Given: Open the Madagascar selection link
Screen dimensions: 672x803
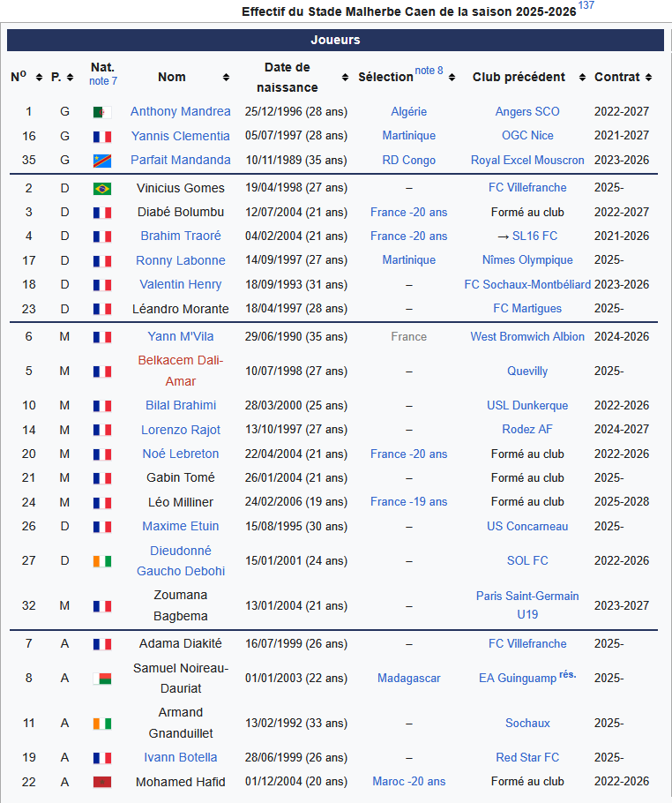Looking at the screenshot, I should coord(408,679).
